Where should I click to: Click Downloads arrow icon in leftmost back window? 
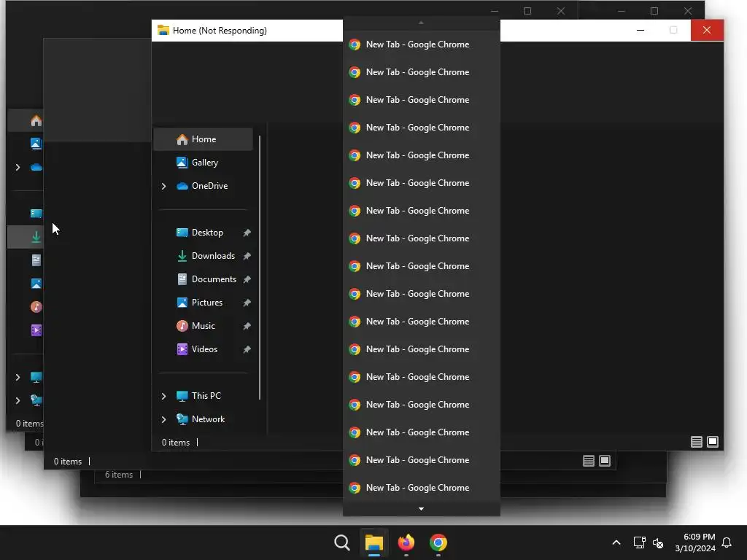(36, 237)
